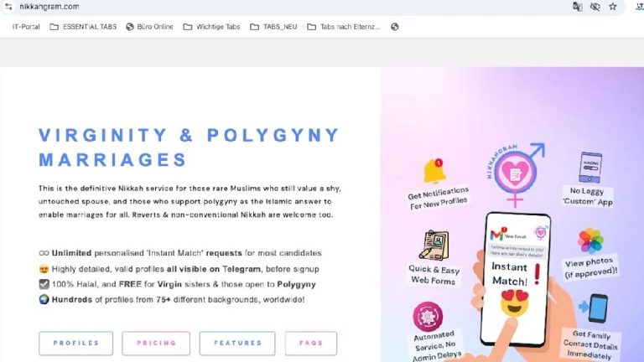Open the PRICING section button
The width and height of the screenshot is (644, 362).
156,343
